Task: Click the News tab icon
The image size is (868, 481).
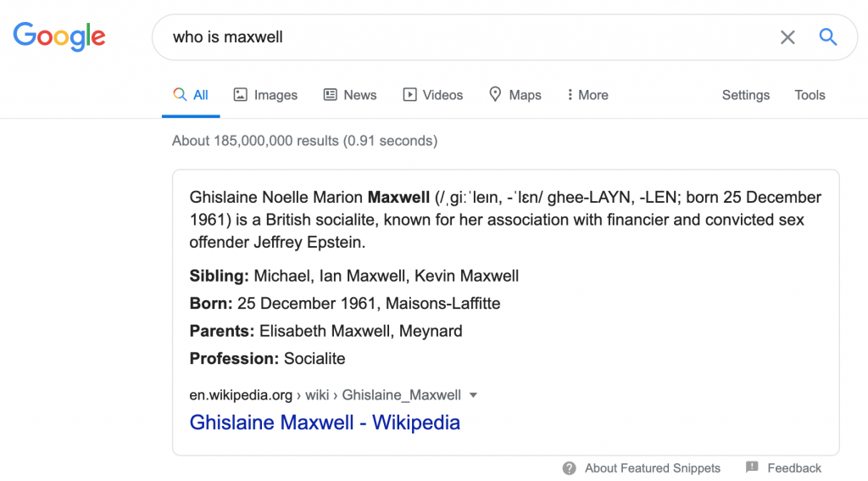Action: (331, 95)
